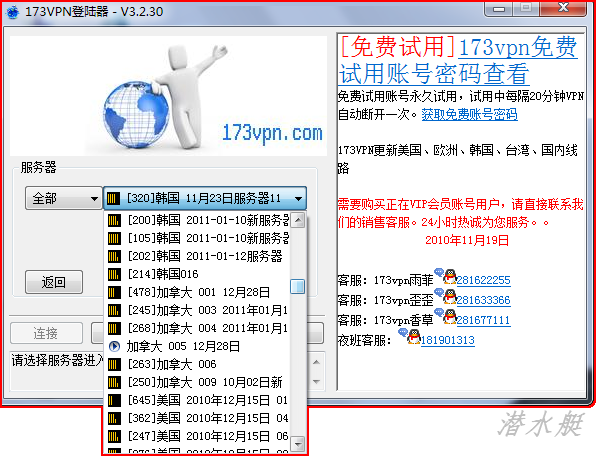Click signal icon in selected [320]韩国 combo box
This screenshot has width=596, height=456.
pyautogui.click(x=113, y=198)
